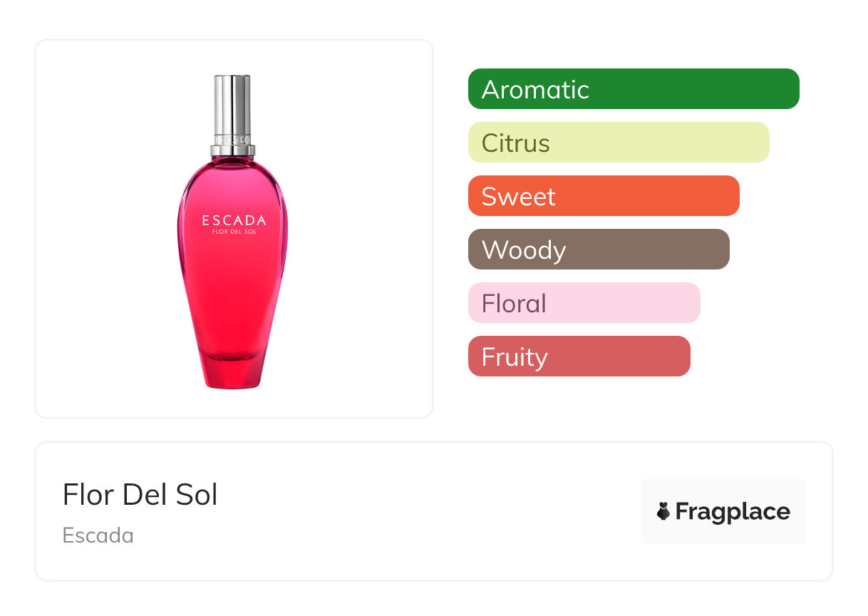Click the word Woody on the brown bar
This screenshot has height=616, width=868.
tap(524, 250)
